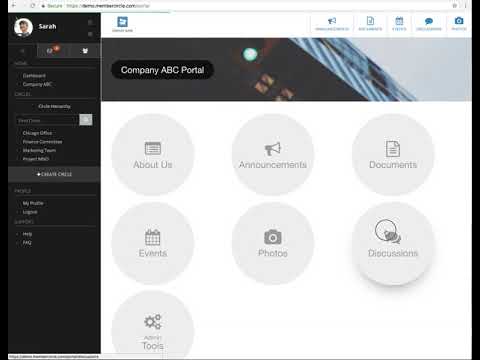Click the browser reload button
The width and height of the screenshot is (480, 360).
click(33, 6)
